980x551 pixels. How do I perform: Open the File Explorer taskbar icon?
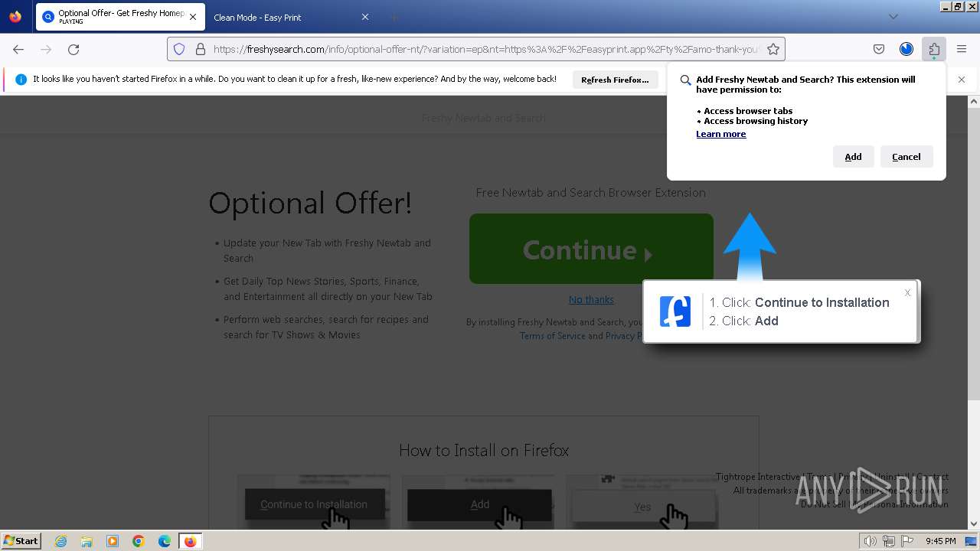(x=87, y=541)
